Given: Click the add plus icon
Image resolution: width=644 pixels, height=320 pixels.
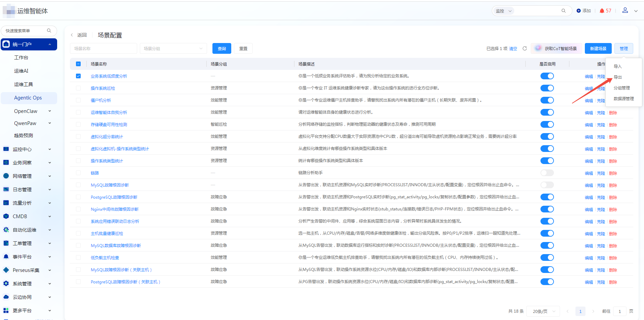Looking at the screenshot, I should pyautogui.click(x=578, y=11).
